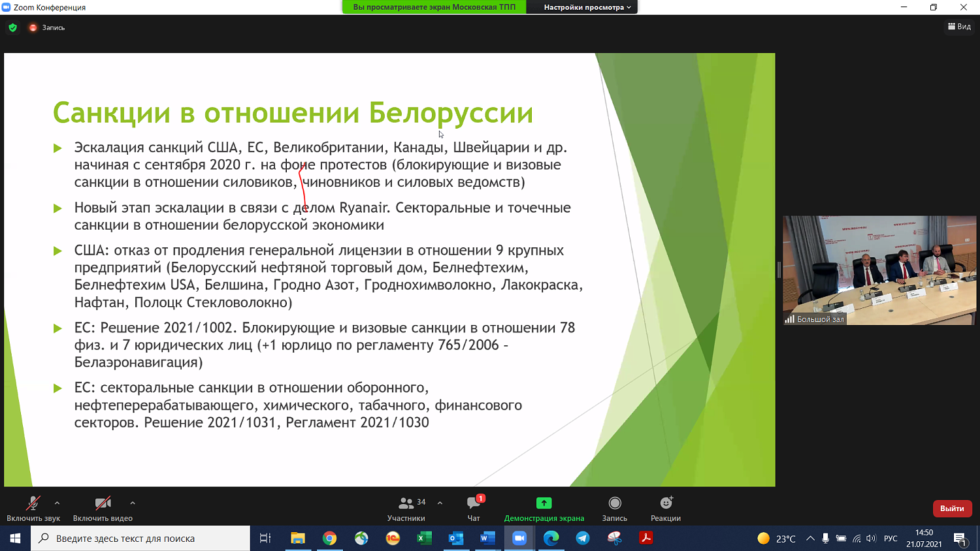Show hidden system tray icons

pyautogui.click(x=810, y=539)
